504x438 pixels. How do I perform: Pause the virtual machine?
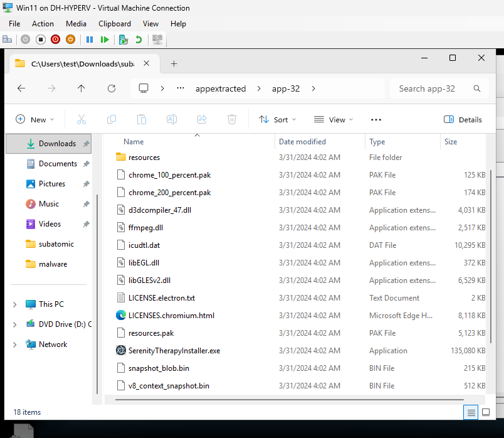(x=90, y=40)
